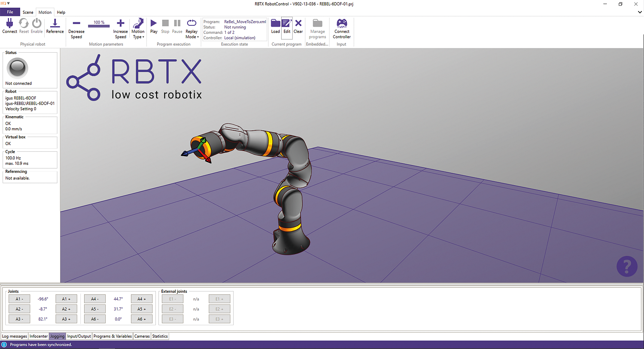Click the E3 - external joint button
This screenshot has height=349, width=644.
tap(173, 319)
